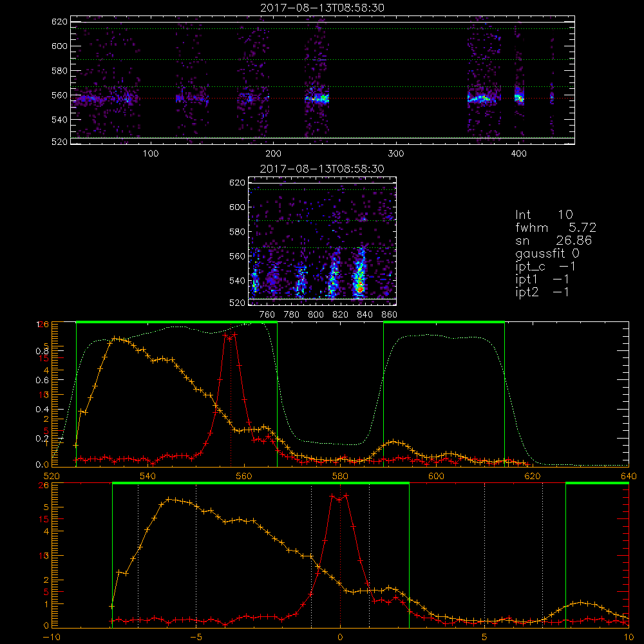The height and width of the screenshot is (644, 644).
Task: Click the short green bar at bottom plot's top right
Action: pyautogui.click(x=597, y=484)
